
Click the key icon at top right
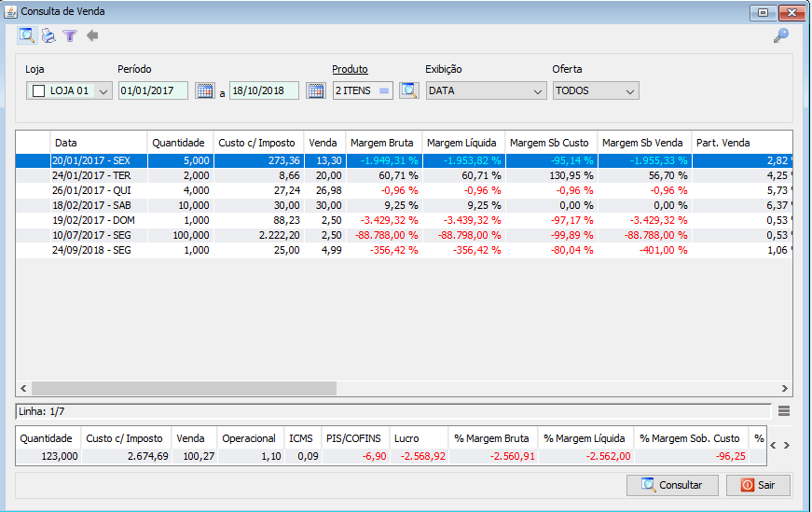(781, 35)
